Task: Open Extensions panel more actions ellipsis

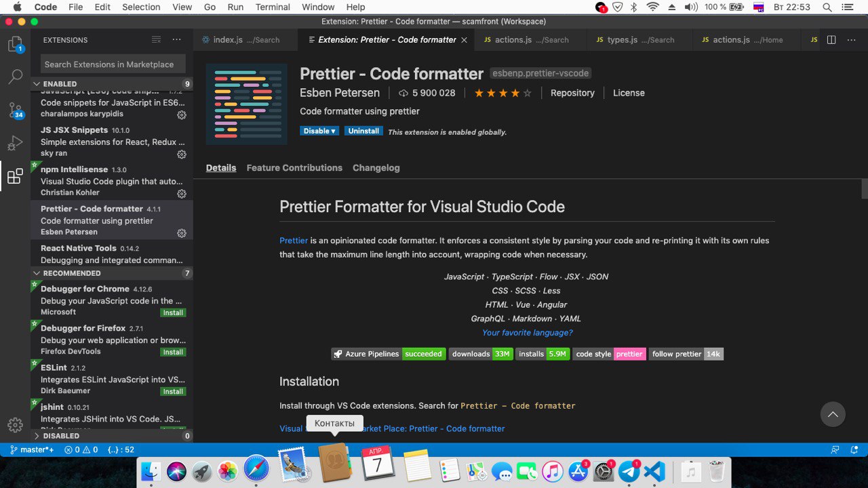Action: coord(177,40)
